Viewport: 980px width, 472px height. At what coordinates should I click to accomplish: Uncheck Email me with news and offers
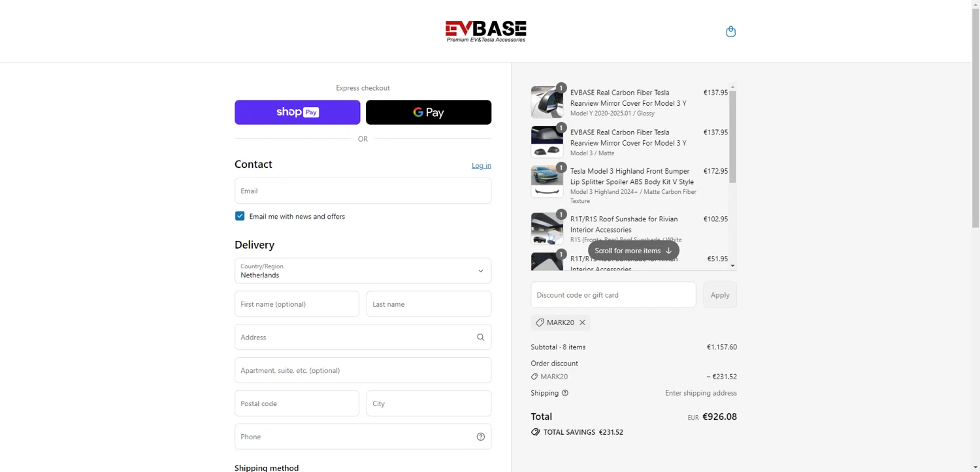pyautogui.click(x=240, y=216)
